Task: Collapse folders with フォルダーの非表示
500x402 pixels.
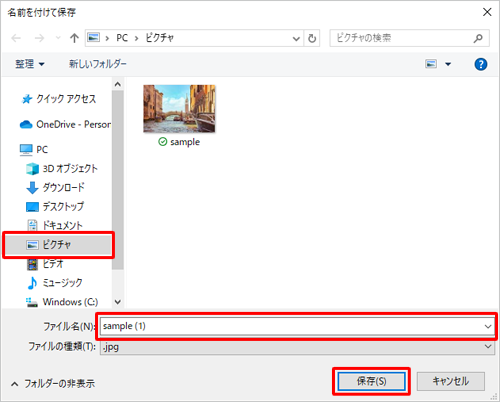Action: tap(53, 384)
